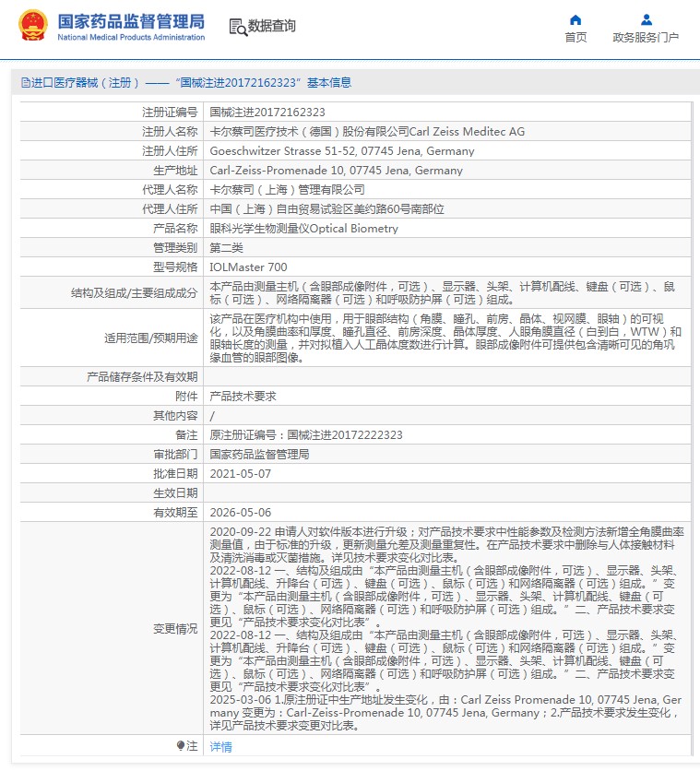Click the 基本信息 section heading

pyautogui.click(x=329, y=83)
